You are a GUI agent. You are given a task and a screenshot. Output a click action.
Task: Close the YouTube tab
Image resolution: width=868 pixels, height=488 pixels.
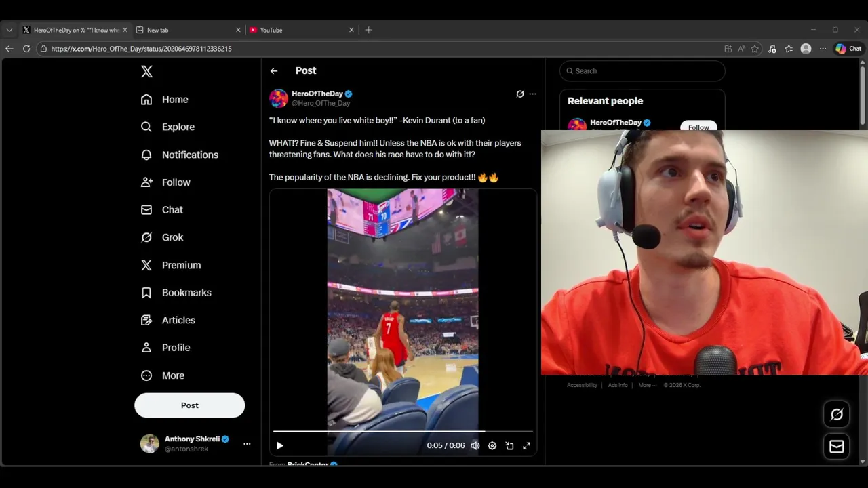pos(351,30)
